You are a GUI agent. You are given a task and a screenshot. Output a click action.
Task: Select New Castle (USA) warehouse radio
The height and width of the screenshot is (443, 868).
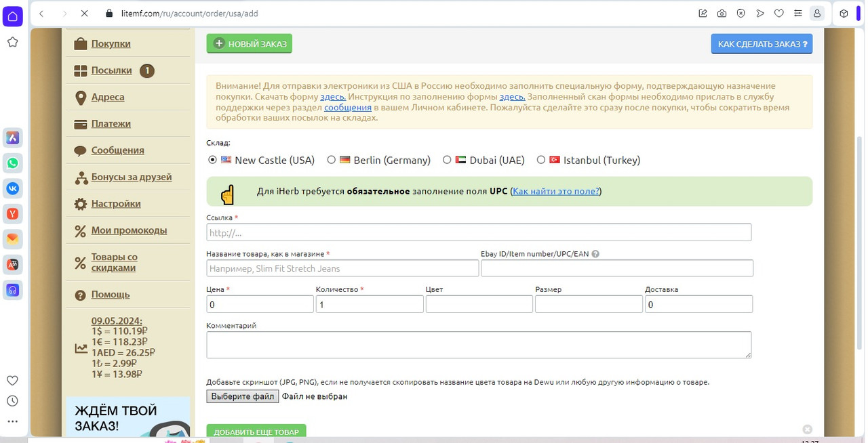tap(212, 160)
